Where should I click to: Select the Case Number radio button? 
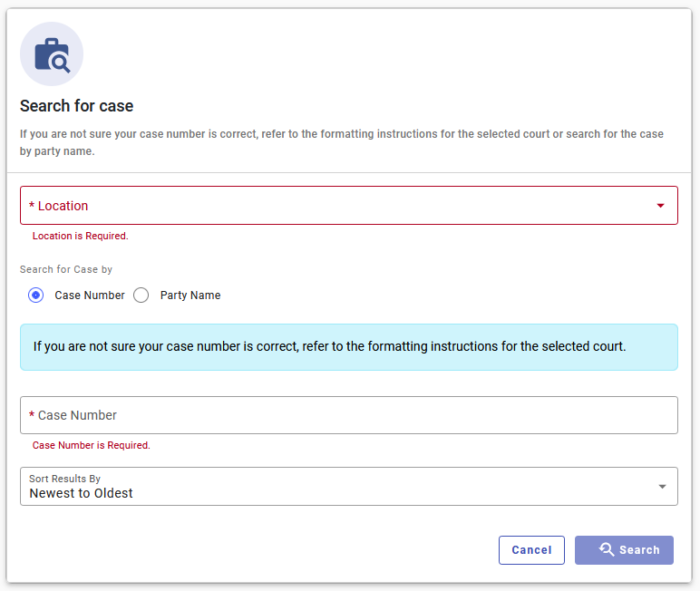35,295
